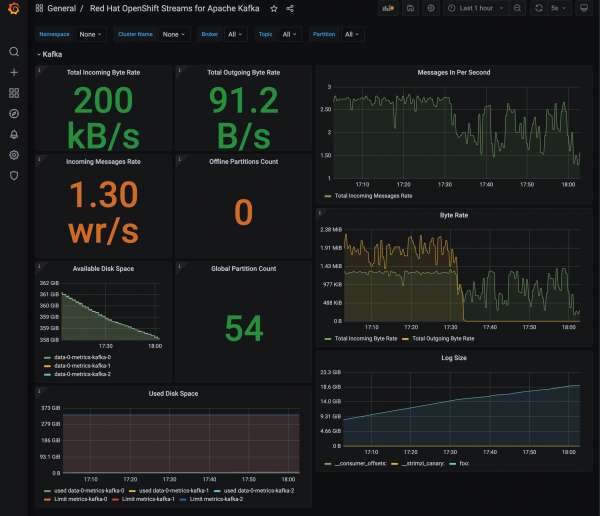Open the Namespace variable dropdown

90,34
